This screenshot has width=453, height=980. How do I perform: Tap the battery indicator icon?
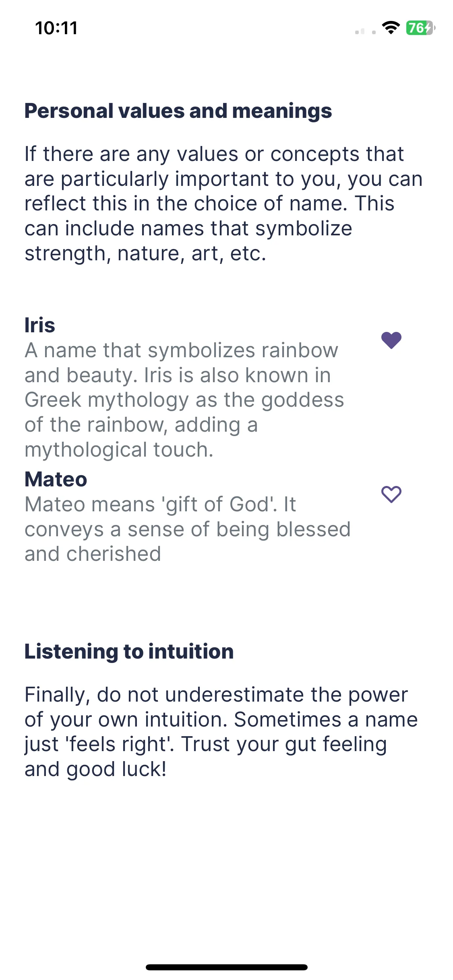(420, 28)
